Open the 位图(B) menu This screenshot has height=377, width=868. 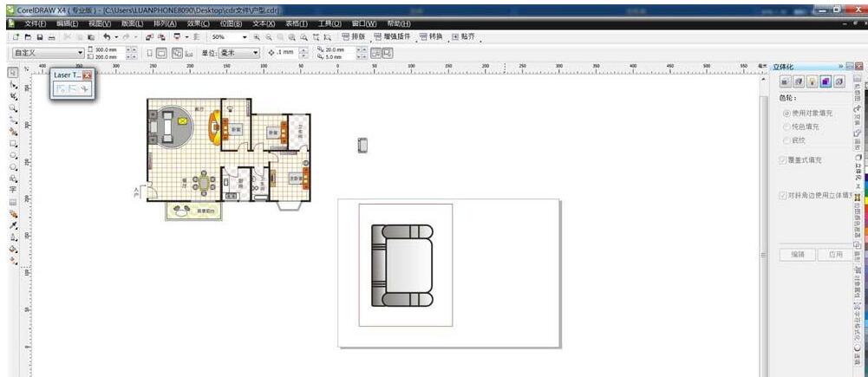[231, 23]
